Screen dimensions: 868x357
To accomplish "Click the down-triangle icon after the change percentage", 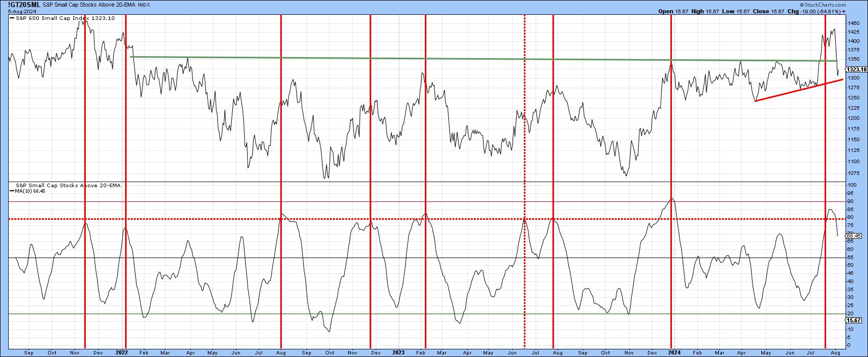I will (x=845, y=11).
